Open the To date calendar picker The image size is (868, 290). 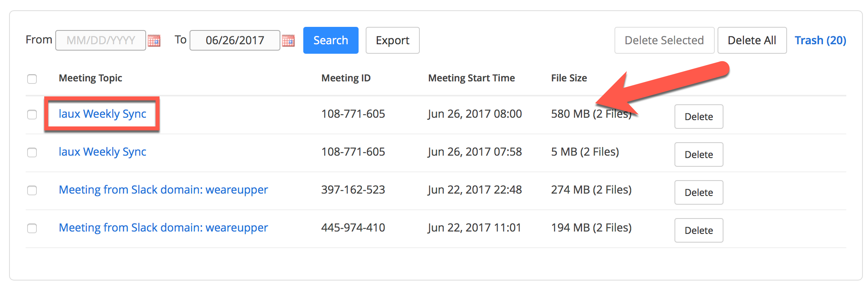(288, 40)
